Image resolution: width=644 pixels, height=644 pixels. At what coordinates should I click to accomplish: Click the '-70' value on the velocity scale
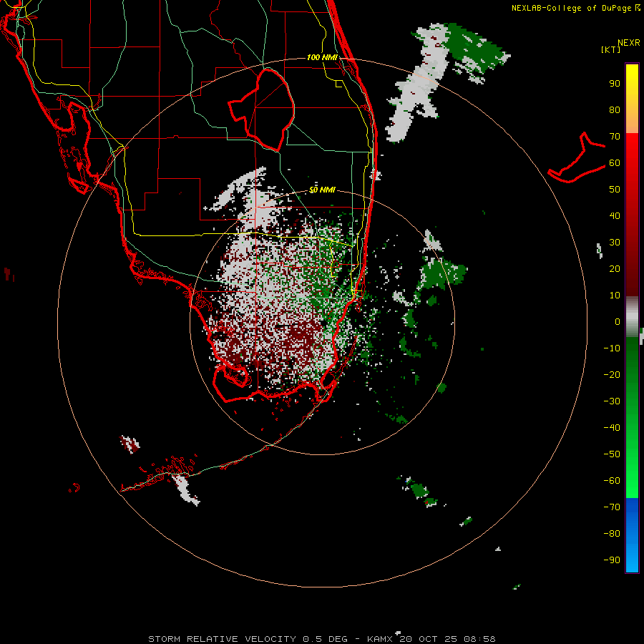coord(612,507)
